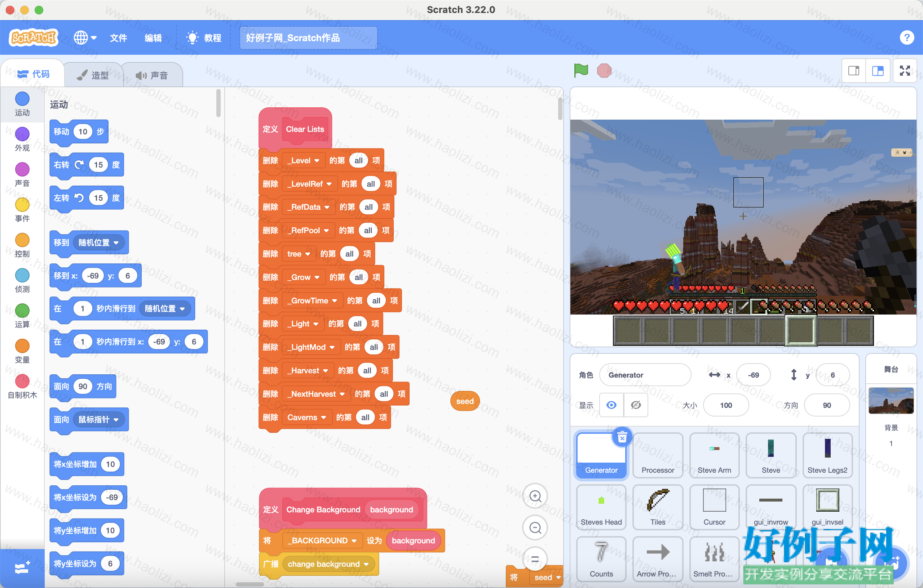Open the _LevelRef list dropdown
The height and width of the screenshot is (588, 923).
(x=310, y=184)
